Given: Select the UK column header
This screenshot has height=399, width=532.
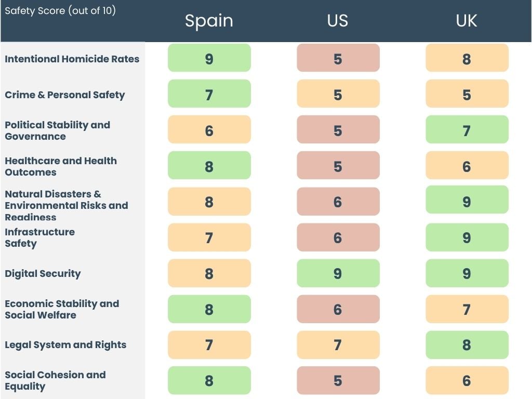Looking at the screenshot, I should 467,21.
